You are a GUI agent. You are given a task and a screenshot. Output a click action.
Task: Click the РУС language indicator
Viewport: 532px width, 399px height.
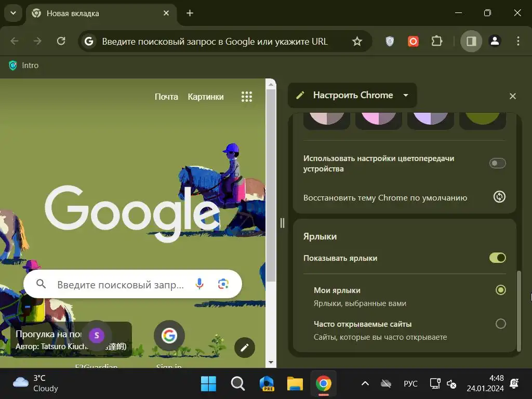pos(410,384)
